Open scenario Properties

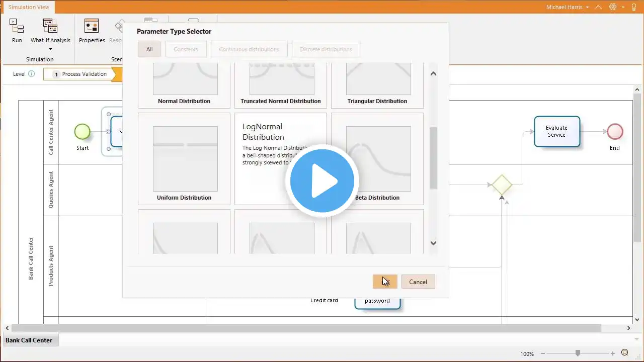[x=92, y=31]
